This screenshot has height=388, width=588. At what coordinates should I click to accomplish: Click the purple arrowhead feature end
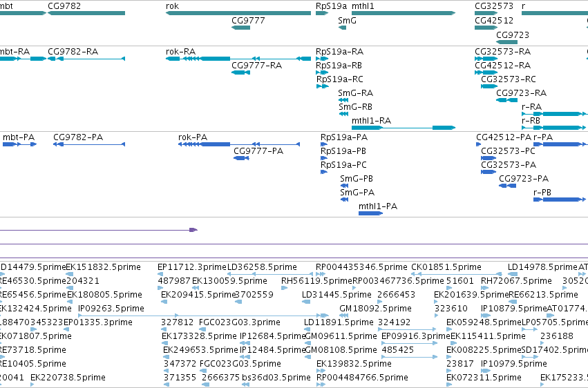(193, 230)
